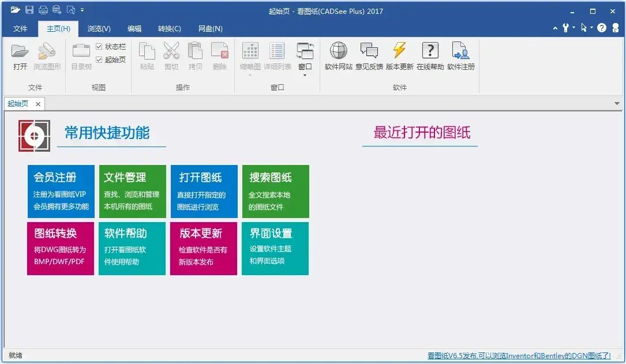This screenshot has width=626, height=364.
Task: Select the 网盘(N) ribbon tab
Action: [x=211, y=28]
